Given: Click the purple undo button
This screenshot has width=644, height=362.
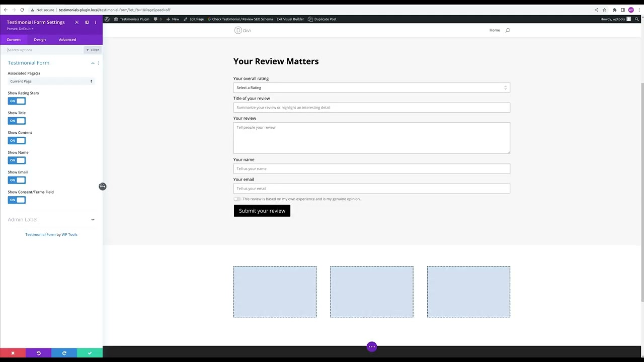Looking at the screenshot, I should click(x=38, y=353).
